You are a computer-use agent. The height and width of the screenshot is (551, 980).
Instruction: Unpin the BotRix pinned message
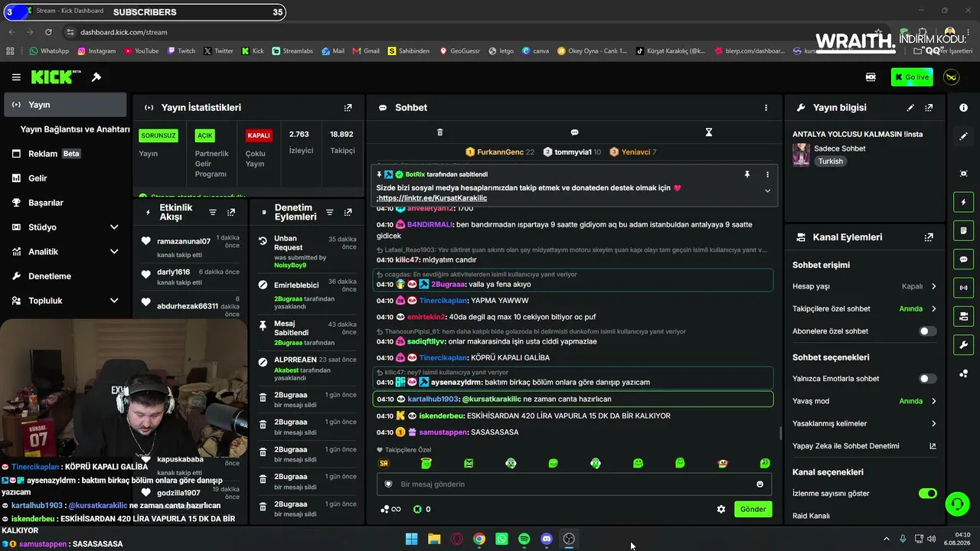[x=747, y=174]
